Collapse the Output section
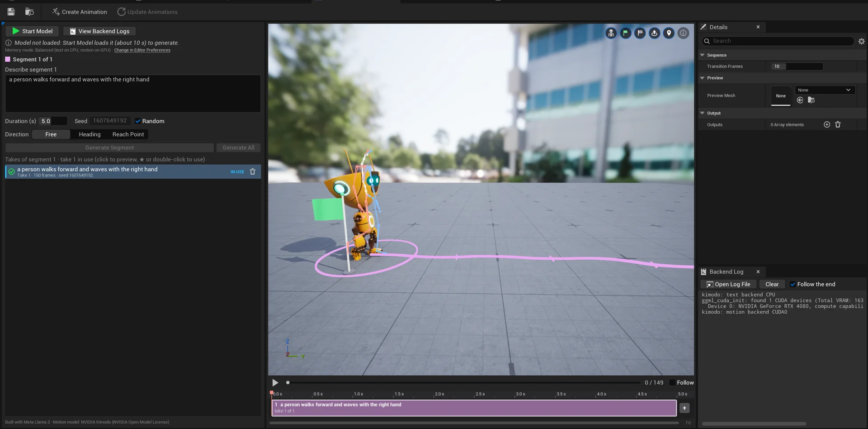868x429 pixels. point(702,113)
